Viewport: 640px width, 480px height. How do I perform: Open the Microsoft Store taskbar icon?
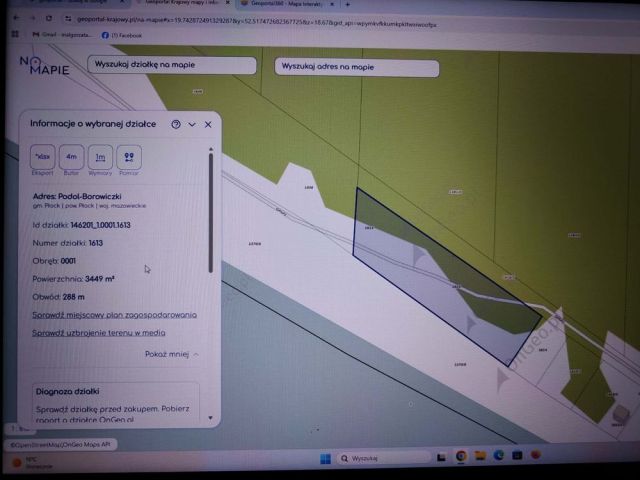(517, 455)
